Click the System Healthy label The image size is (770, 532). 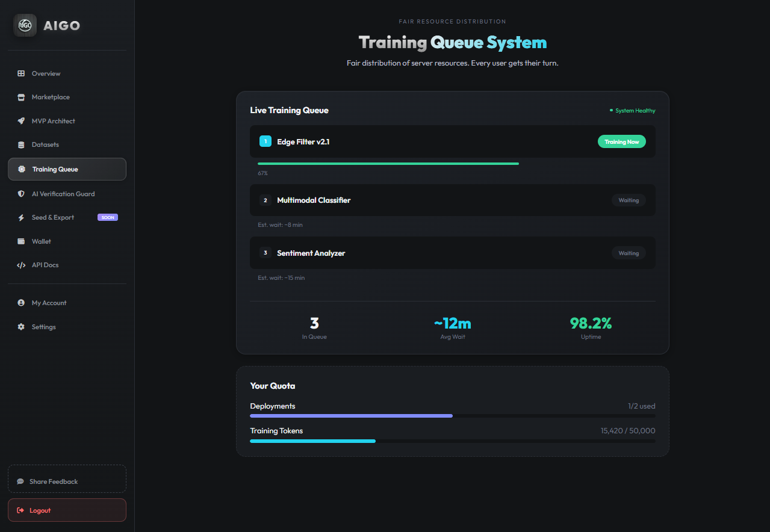pyautogui.click(x=635, y=111)
